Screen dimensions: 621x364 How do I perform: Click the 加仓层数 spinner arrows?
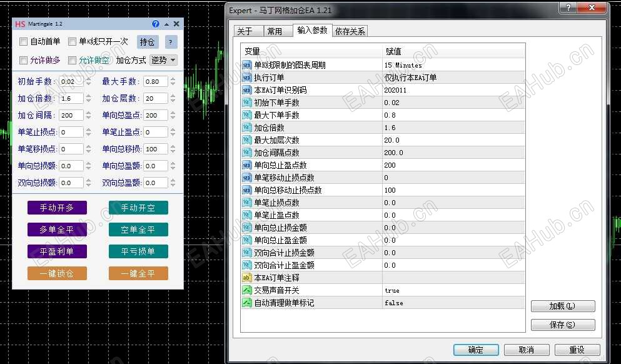tap(173, 98)
